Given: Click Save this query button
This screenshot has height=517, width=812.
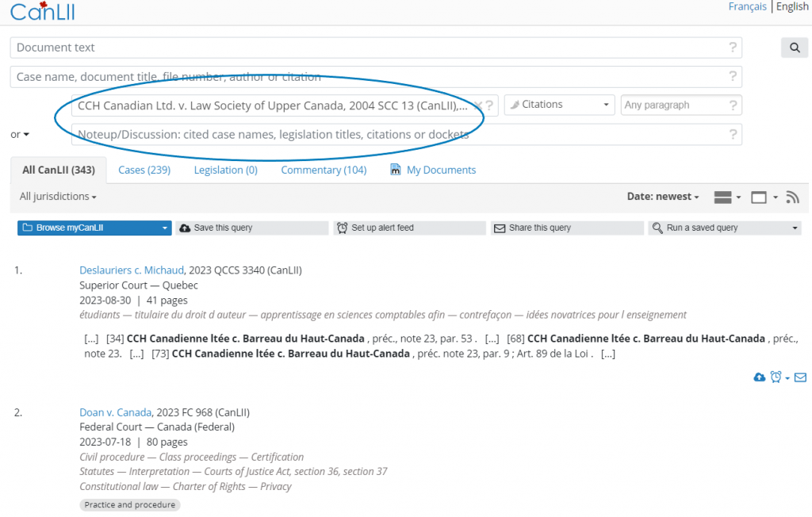Looking at the screenshot, I should (x=251, y=228).
